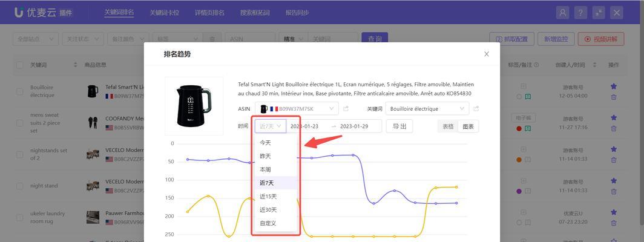Switch view to 图表
The width and height of the screenshot is (644, 242).
coord(468,126)
